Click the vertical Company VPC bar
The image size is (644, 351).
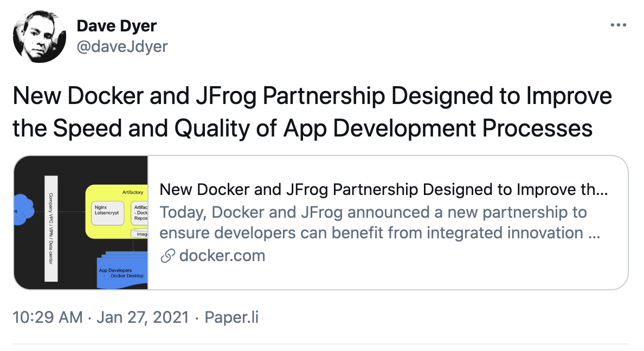point(51,228)
